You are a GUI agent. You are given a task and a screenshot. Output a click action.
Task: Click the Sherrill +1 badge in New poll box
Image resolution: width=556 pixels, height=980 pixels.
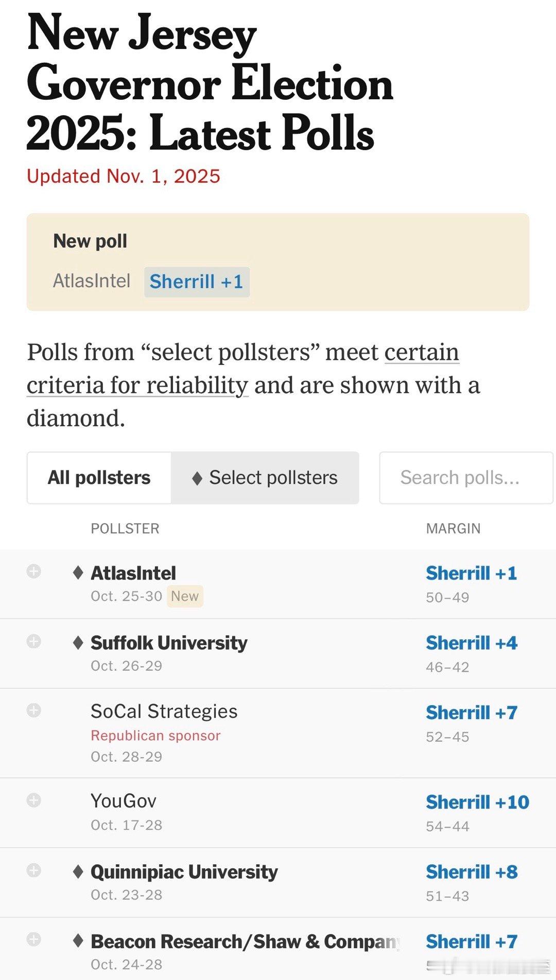pyautogui.click(x=197, y=282)
